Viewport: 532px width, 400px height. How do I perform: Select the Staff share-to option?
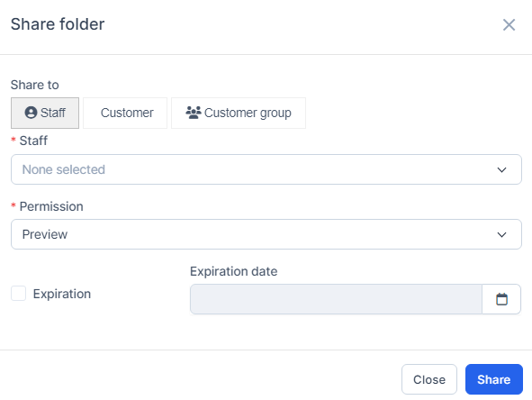tap(45, 114)
